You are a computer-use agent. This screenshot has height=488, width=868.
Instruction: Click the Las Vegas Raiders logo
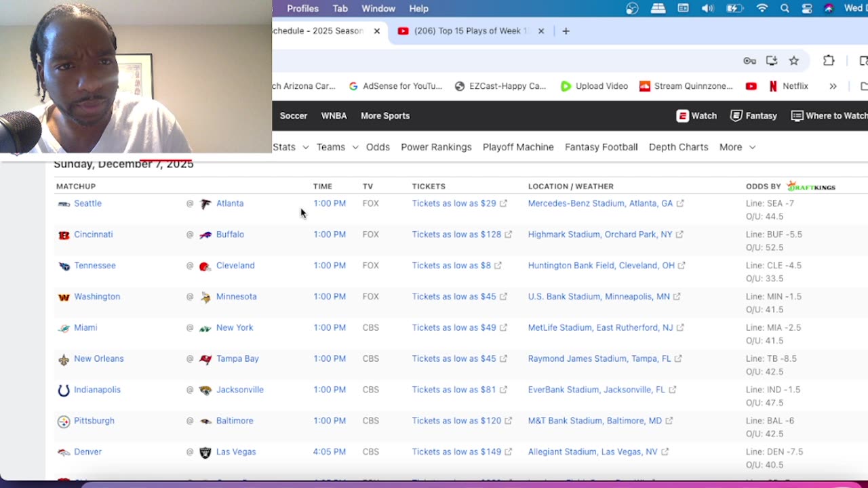205,453
